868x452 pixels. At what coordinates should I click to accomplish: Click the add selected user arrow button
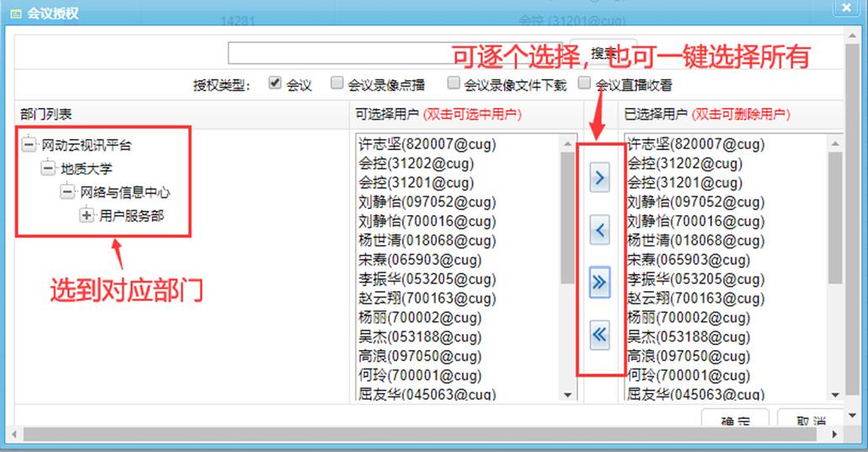coord(599,179)
